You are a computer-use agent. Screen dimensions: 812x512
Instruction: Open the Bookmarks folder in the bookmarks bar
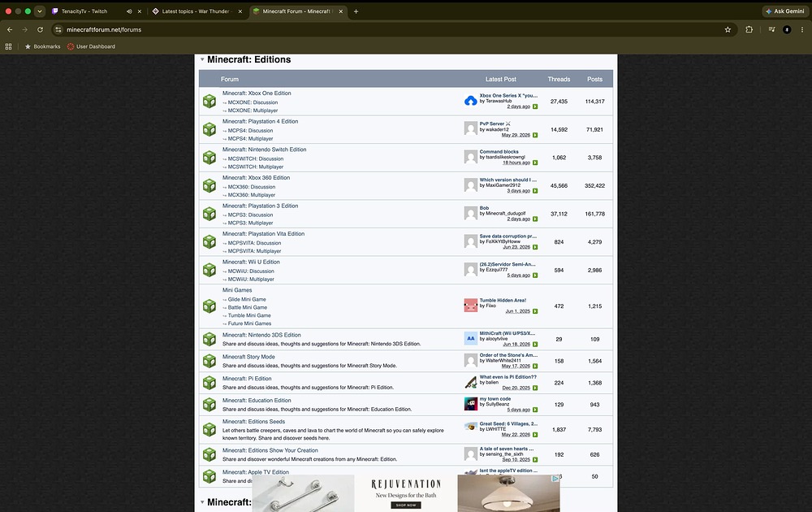coord(42,46)
